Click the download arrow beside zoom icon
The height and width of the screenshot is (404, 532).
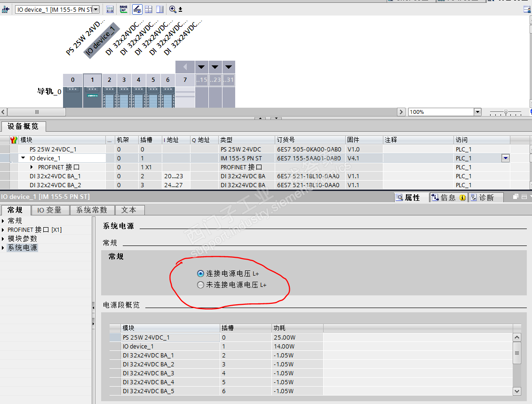181,9
